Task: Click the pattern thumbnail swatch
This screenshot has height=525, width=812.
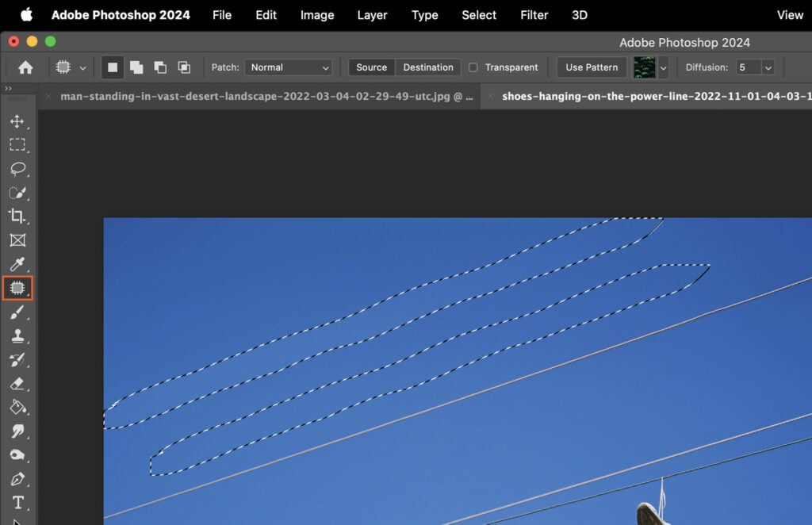Action: click(x=645, y=67)
